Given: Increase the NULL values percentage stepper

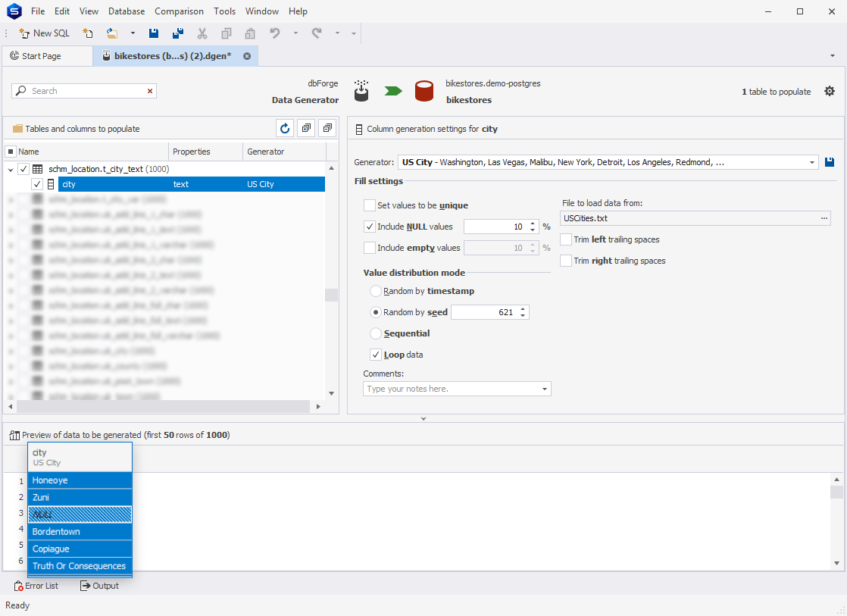Looking at the screenshot, I should point(533,224).
